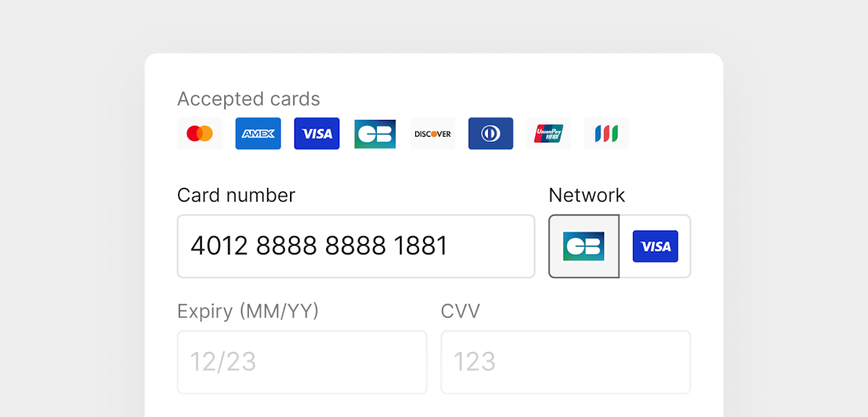Click the JCB striped logo
The width and height of the screenshot is (868, 417).
(x=606, y=133)
